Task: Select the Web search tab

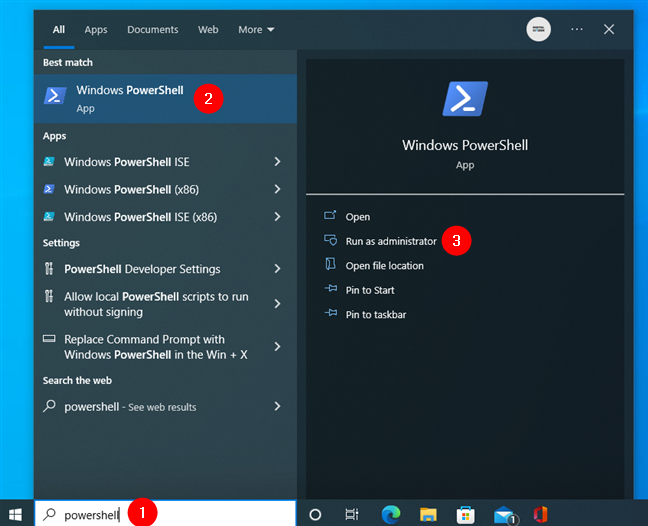Action: [208, 30]
